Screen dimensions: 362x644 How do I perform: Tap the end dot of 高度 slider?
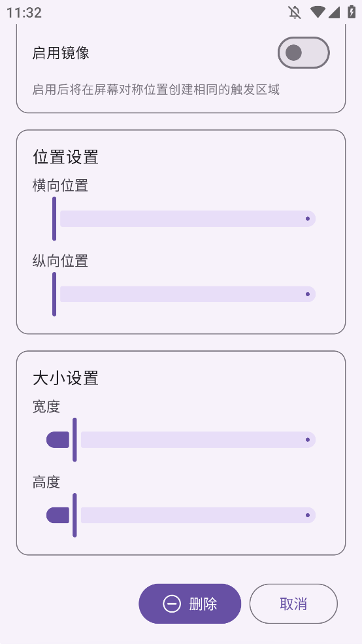[308, 515]
